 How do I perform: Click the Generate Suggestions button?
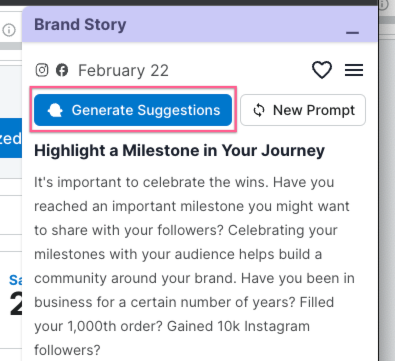point(133,110)
